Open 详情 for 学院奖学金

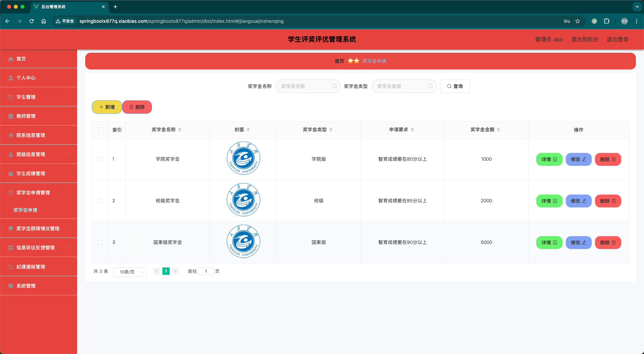pos(549,159)
